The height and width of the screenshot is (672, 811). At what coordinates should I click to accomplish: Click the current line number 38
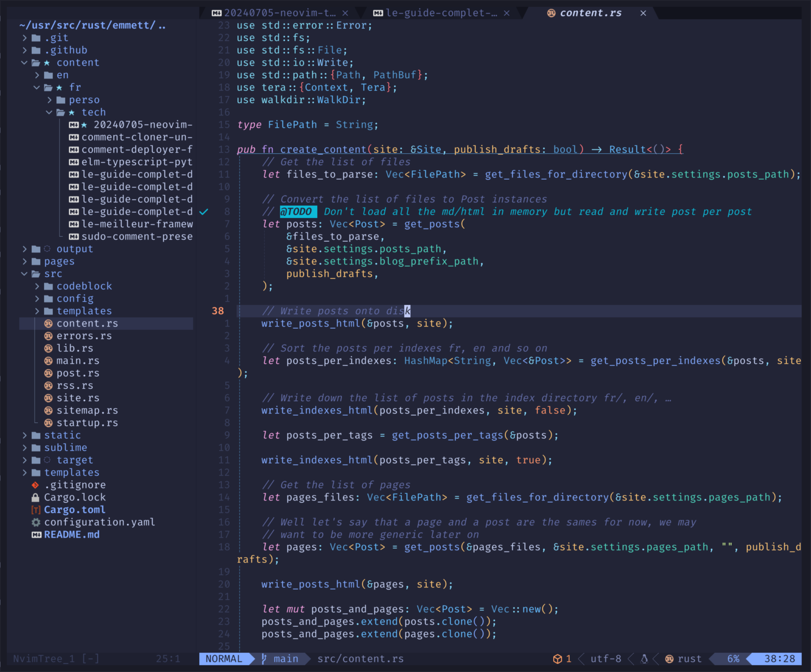point(218,311)
